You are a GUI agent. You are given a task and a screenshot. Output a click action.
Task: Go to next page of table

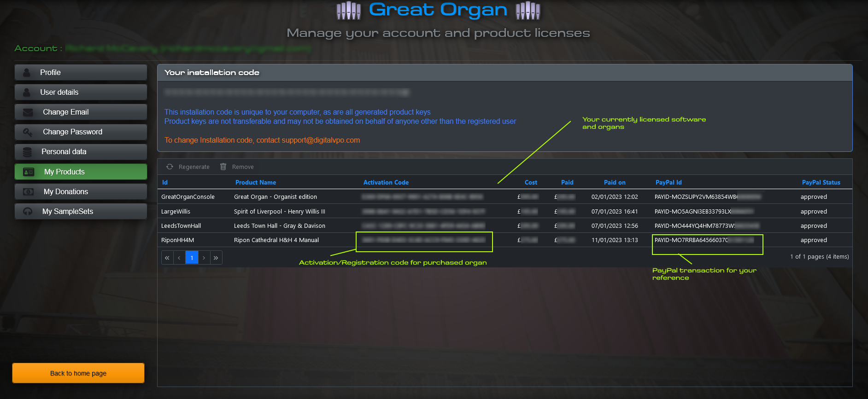coord(204,258)
